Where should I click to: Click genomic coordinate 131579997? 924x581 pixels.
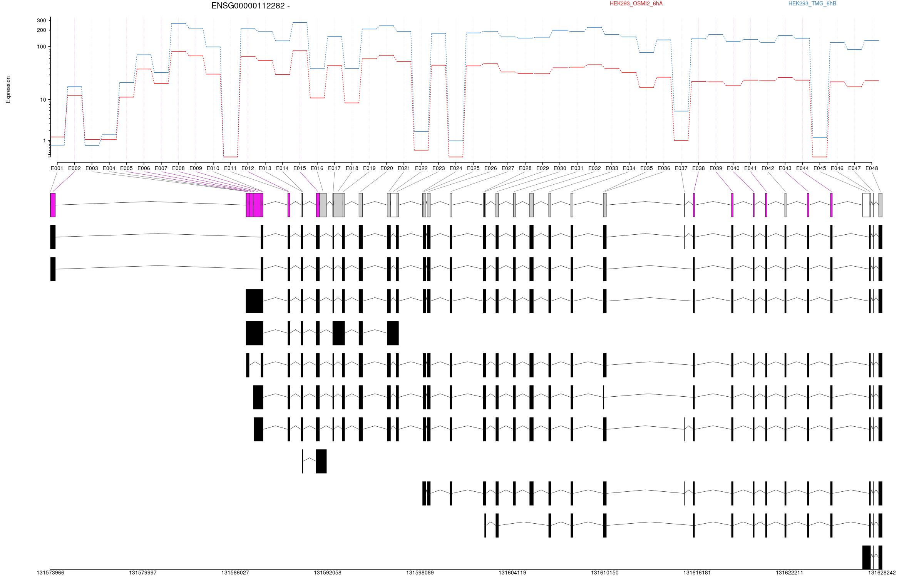coord(143,573)
